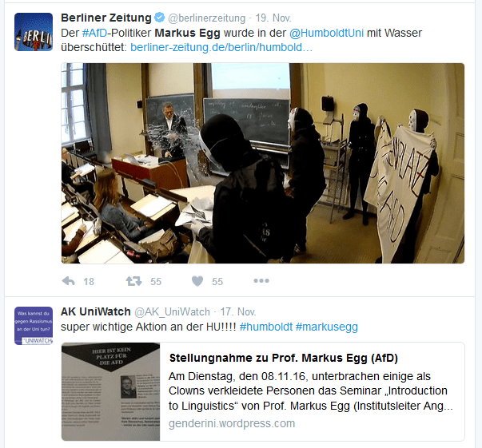Screen dimensions: 482x448
Task: Open the 19. Nov. tweet timestamp
Action: tap(273, 18)
